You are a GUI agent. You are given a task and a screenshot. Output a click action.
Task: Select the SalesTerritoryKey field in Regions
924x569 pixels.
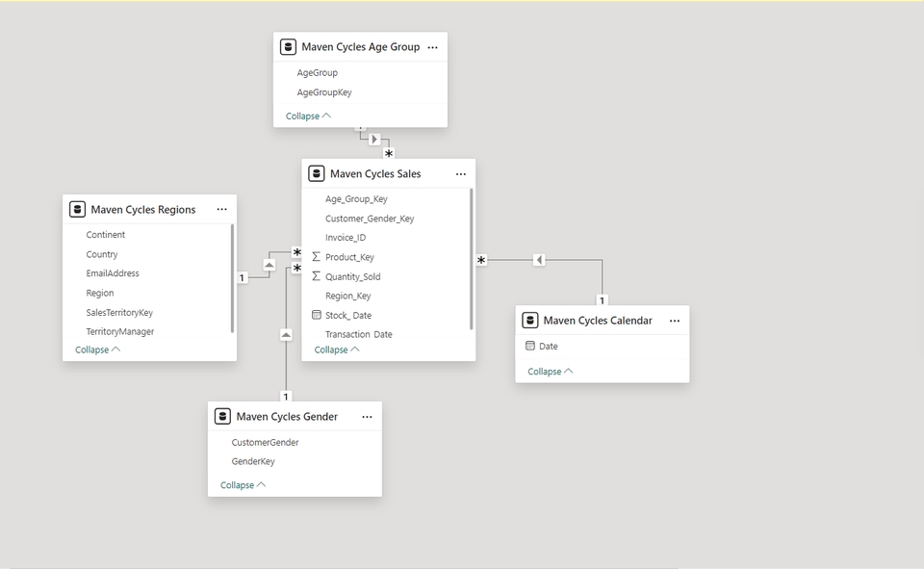119,312
